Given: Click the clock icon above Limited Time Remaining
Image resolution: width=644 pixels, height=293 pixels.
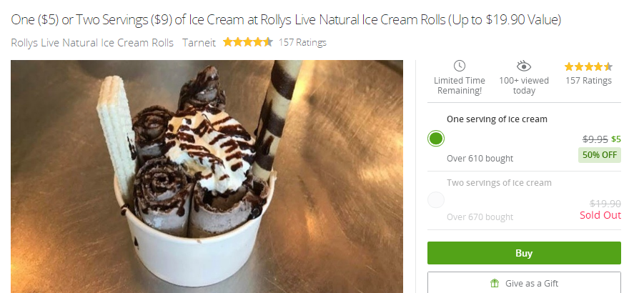Looking at the screenshot, I should click(x=459, y=66).
